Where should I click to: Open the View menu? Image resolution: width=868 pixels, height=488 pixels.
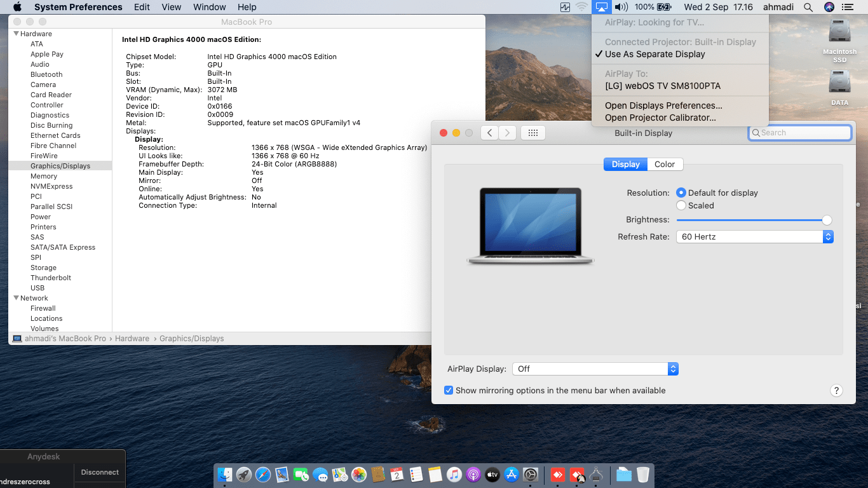pos(172,7)
